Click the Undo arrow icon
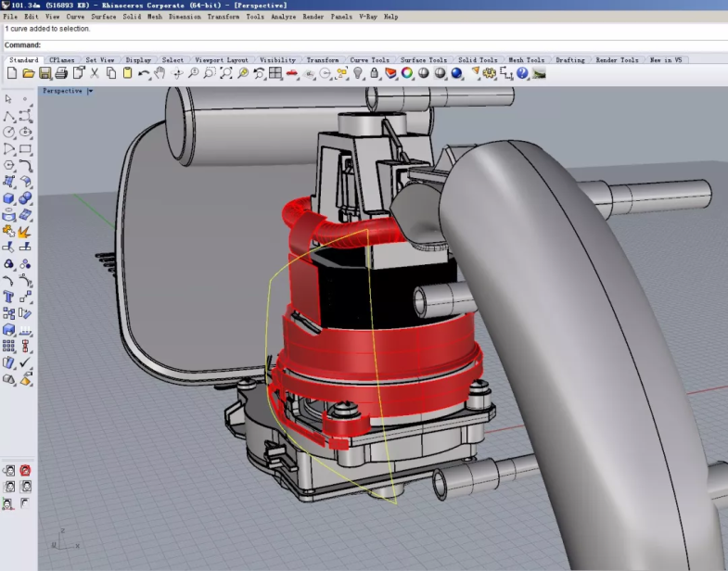Image resolution: width=728 pixels, height=571 pixels. 144,73
